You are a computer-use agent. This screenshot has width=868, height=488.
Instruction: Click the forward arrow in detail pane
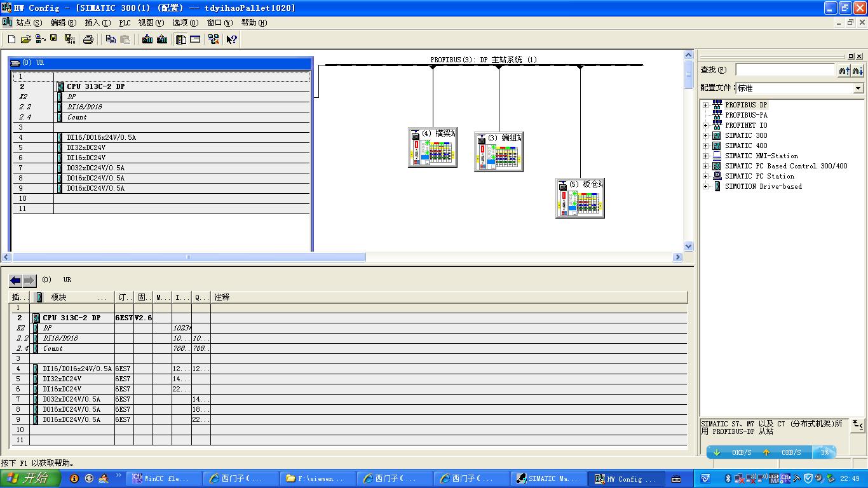pyautogui.click(x=29, y=280)
